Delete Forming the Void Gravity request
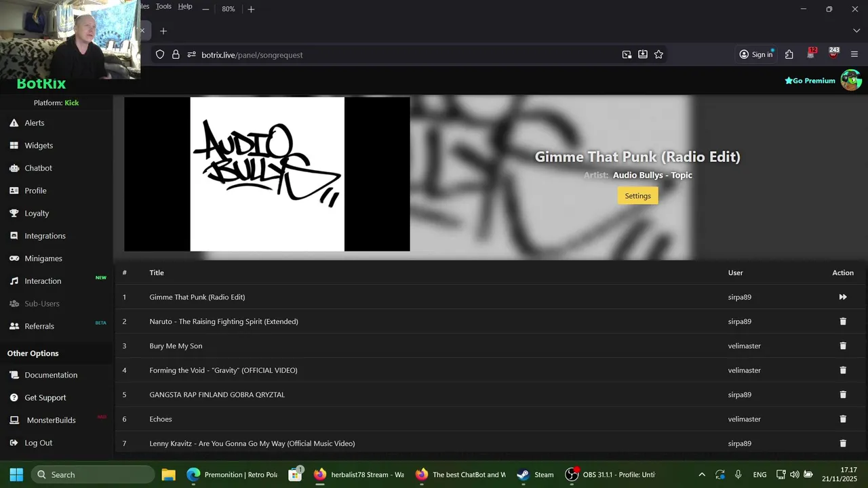This screenshot has width=868, height=488. click(x=843, y=370)
